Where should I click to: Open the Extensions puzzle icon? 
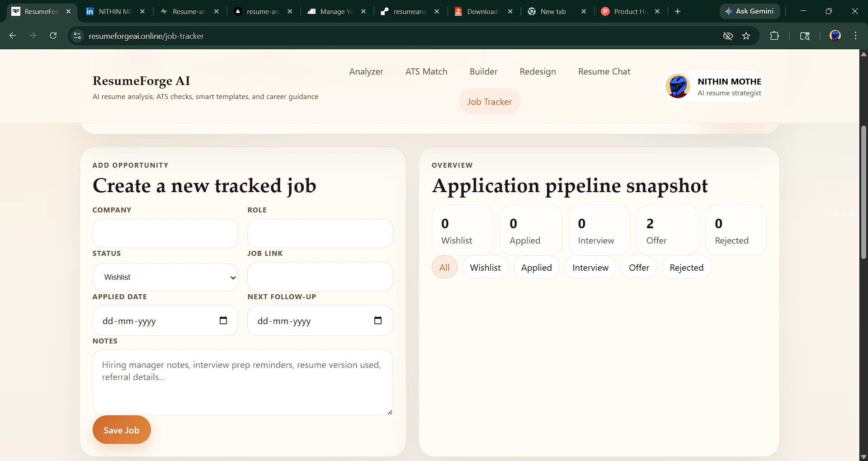pos(774,36)
